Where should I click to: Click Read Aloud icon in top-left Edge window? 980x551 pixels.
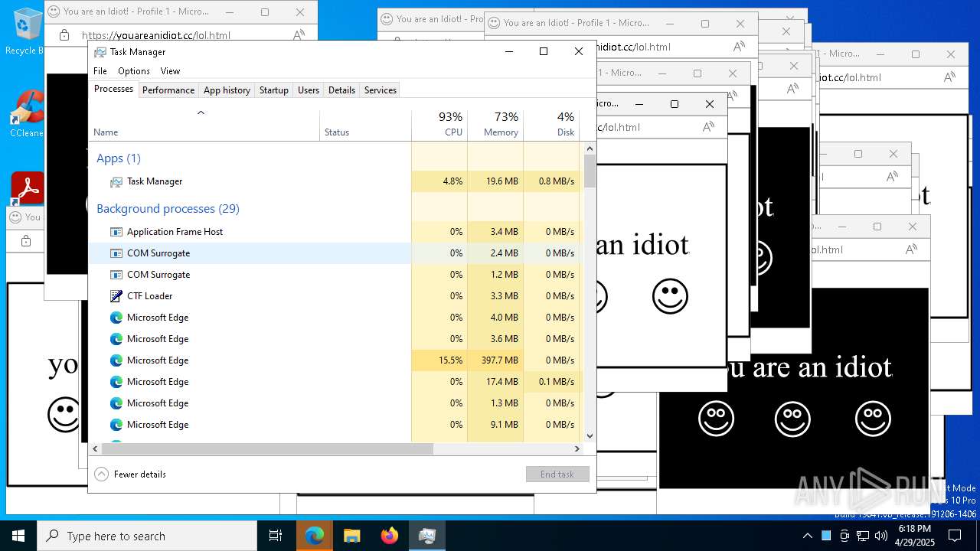point(299,35)
